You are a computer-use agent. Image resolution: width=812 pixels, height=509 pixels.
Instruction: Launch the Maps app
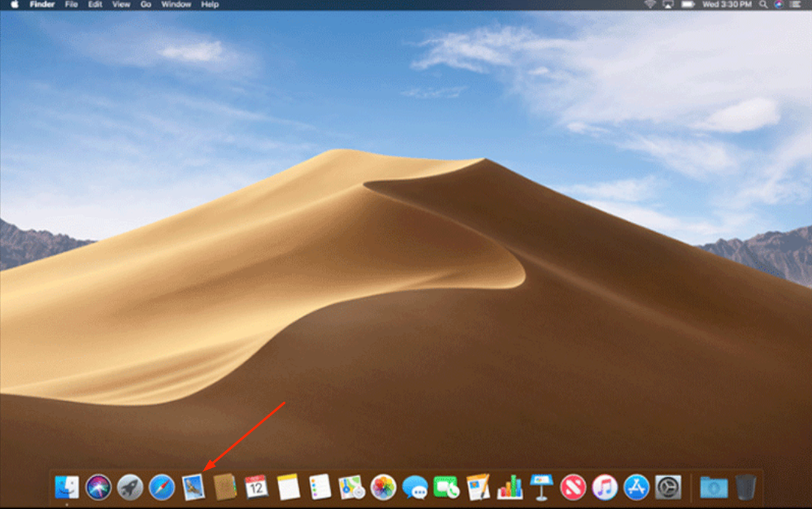(351, 488)
